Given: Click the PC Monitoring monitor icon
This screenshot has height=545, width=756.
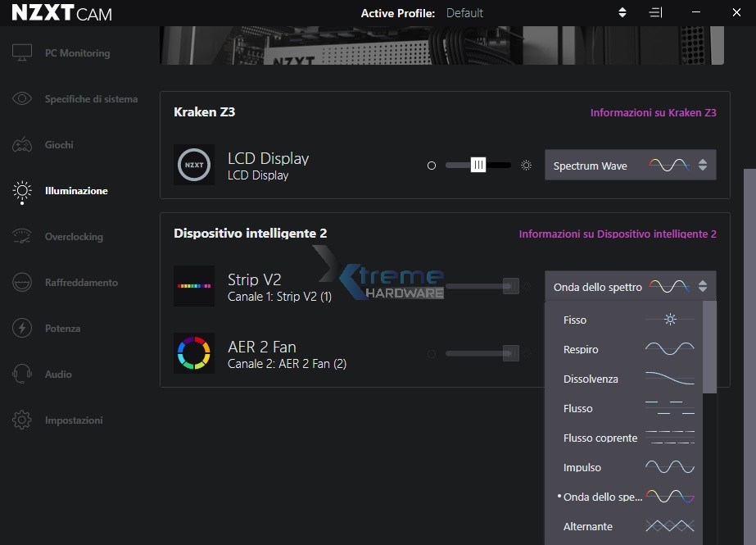Looking at the screenshot, I should coord(22,53).
